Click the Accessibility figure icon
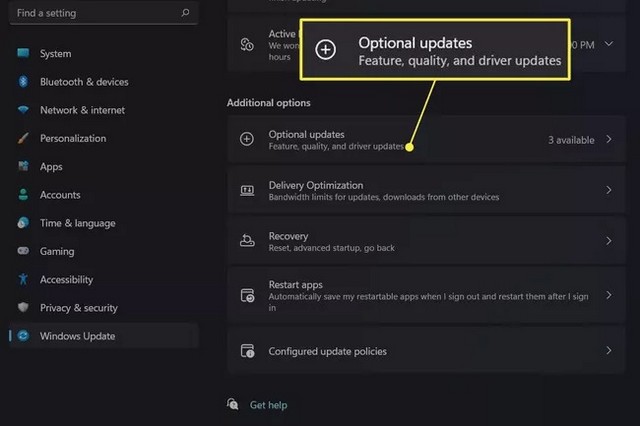The width and height of the screenshot is (640, 426). click(23, 279)
